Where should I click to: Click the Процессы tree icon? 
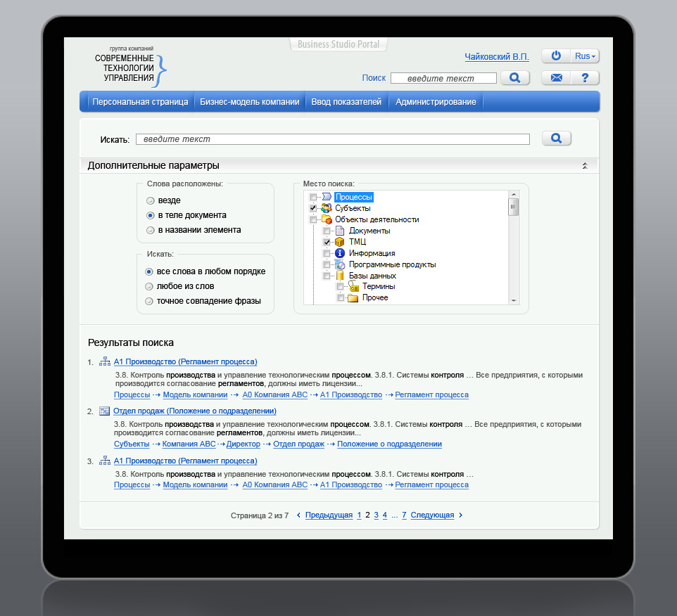click(327, 197)
